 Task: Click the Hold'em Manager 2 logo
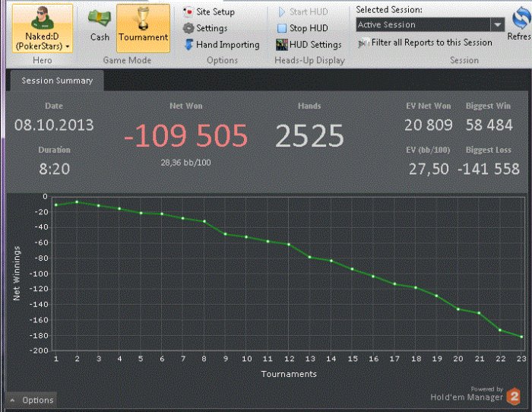click(x=514, y=396)
